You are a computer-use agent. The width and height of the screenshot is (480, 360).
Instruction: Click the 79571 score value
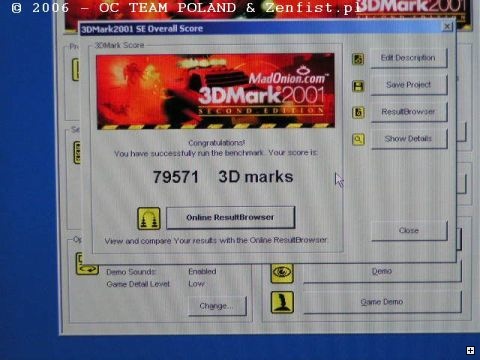176,177
